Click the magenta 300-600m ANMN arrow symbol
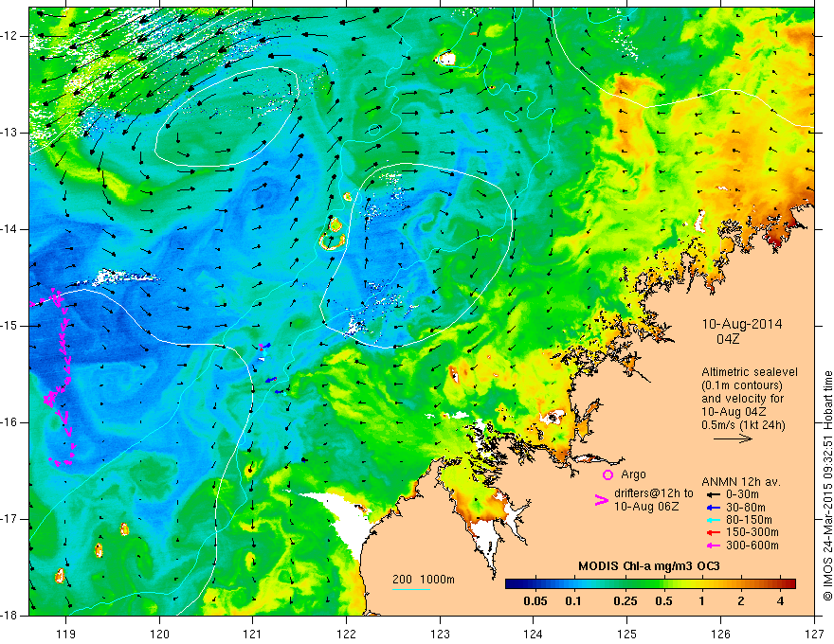The image size is (834, 644). (714, 546)
